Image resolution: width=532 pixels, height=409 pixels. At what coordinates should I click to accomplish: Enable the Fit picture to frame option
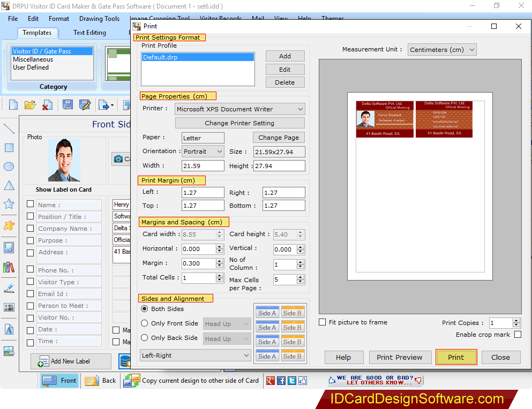(322, 322)
